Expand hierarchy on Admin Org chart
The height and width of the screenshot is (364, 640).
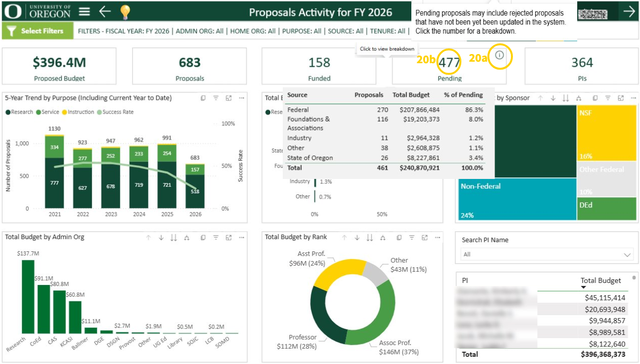tap(187, 238)
